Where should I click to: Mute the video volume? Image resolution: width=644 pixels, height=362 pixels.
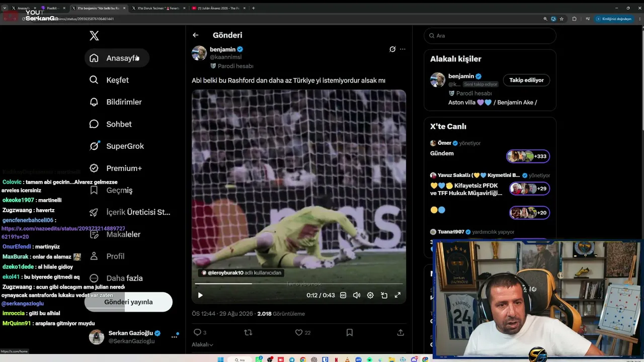(357, 295)
